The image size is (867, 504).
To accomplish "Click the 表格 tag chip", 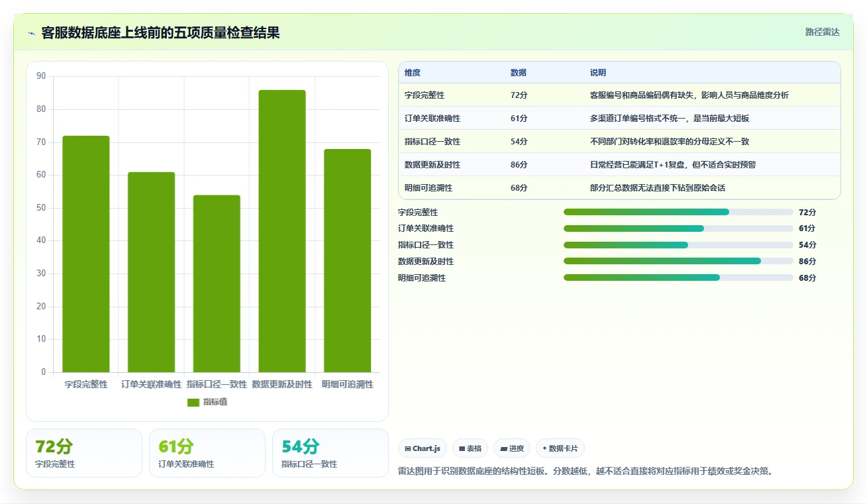I will (x=470, y=448).
